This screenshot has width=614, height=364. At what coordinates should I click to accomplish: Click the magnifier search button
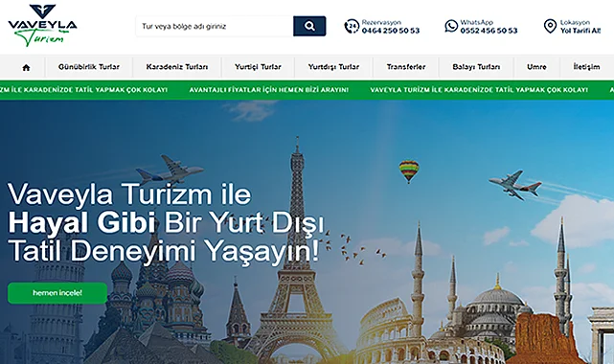(x=309, y=26)
